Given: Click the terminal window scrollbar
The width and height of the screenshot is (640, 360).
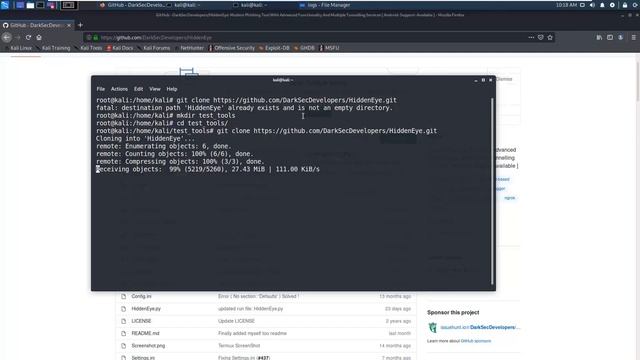Looking at the screenshot, I should coord(492,191).
